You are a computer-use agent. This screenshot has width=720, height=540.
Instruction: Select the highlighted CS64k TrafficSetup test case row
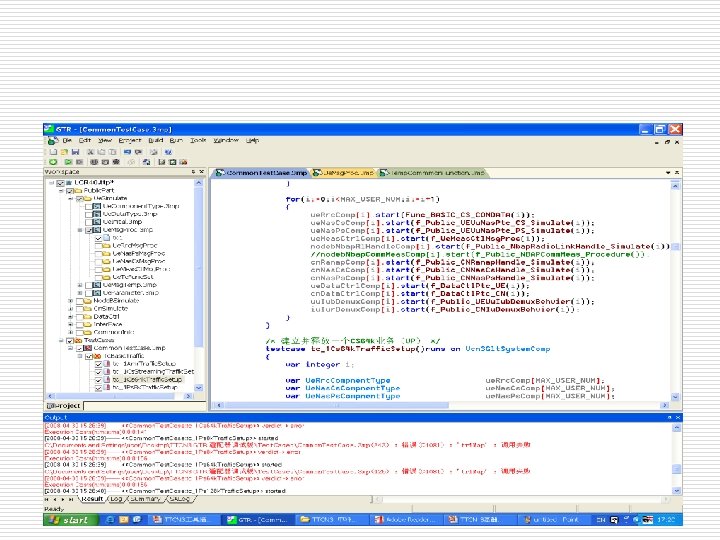(x=147, y=380)
